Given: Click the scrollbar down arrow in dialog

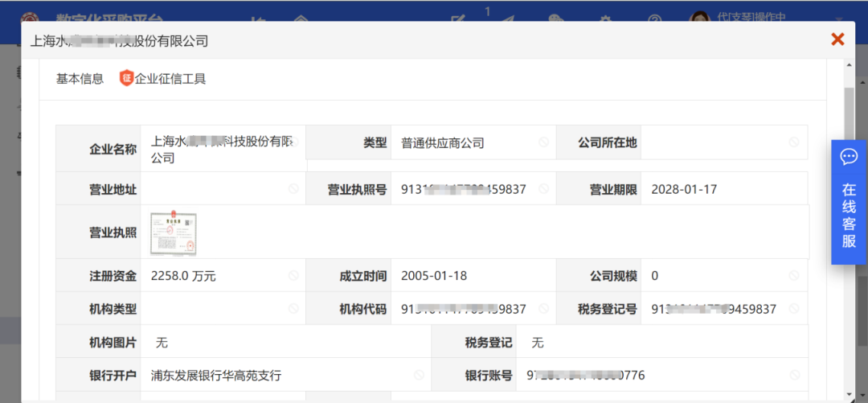Looking at the screenshot, I should coord(849,396).
